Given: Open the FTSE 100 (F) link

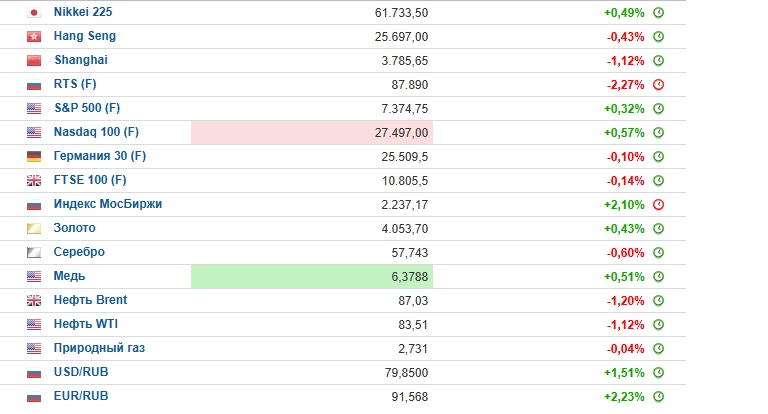Looking at the screenshot, I should tap(90, 180).
